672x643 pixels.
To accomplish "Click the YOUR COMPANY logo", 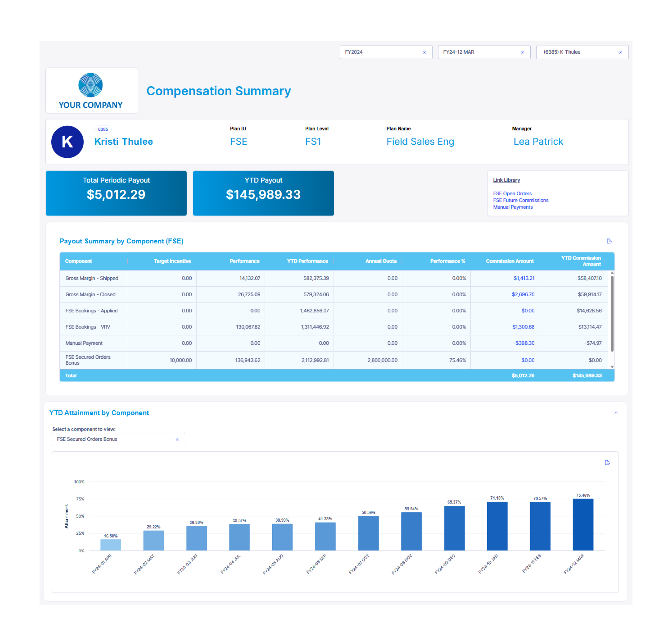I will tap(91, 90).
